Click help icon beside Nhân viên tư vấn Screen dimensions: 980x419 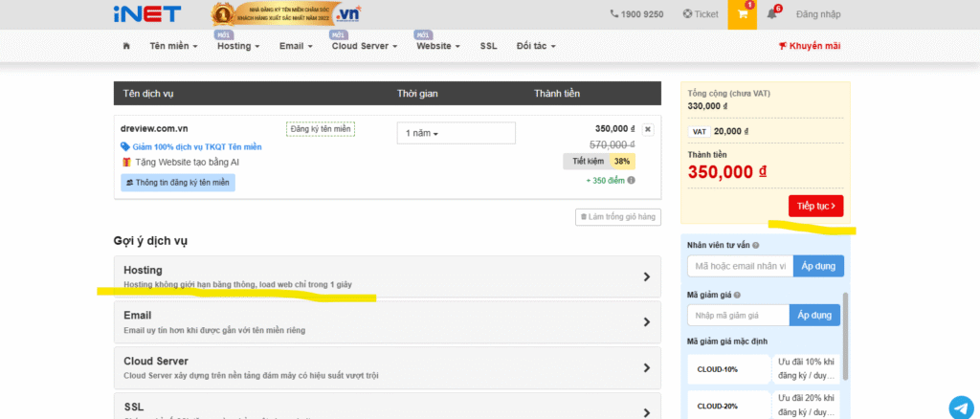(756, 246)
